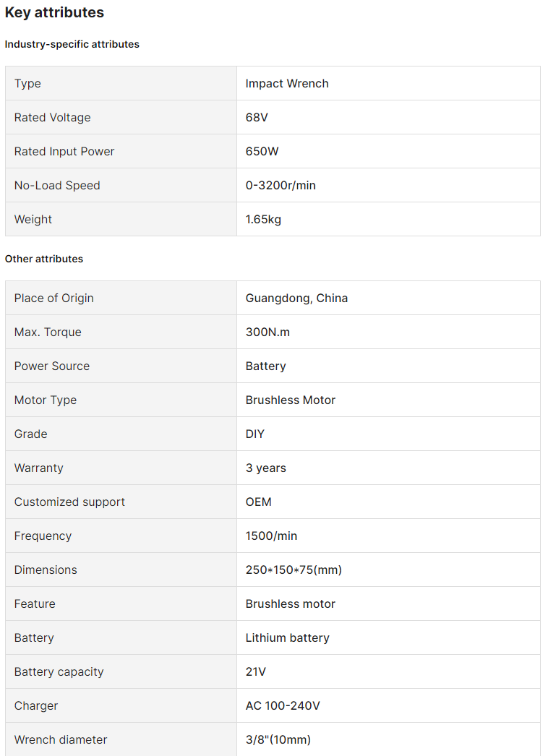Viewport: 548px width, 756px height.
Task: Click the Key attributes heading
Action: [x=54, y=12]
